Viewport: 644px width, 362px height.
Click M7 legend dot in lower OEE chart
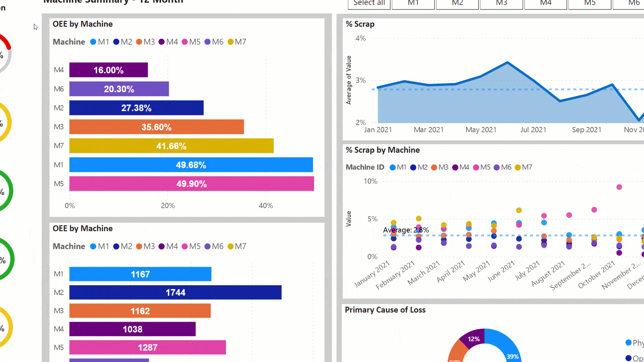pos(230,246)
